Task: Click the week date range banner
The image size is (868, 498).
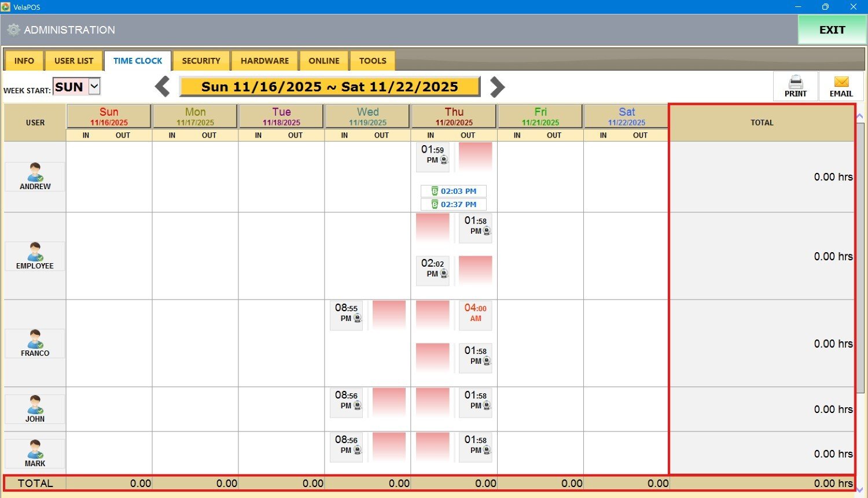Action: (329, 87)
